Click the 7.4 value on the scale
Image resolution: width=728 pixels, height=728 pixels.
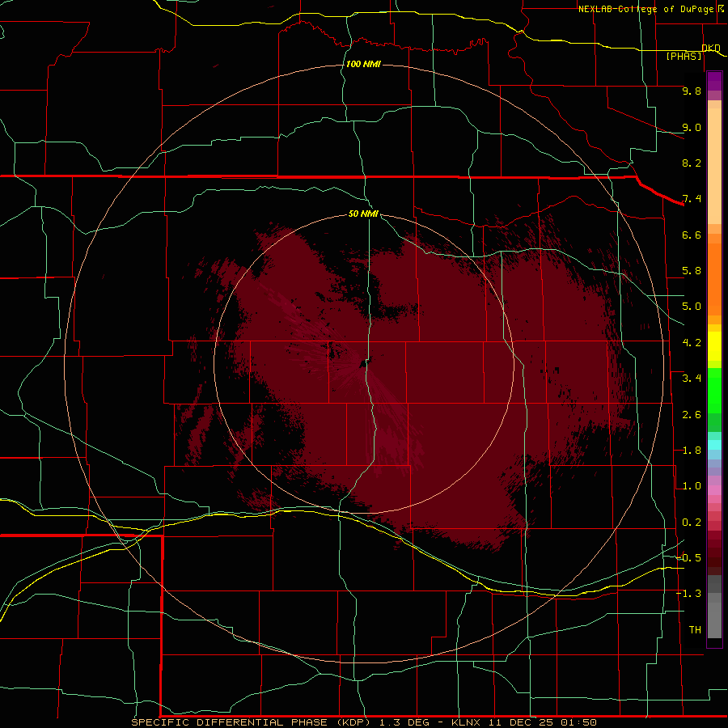[692, 199]
